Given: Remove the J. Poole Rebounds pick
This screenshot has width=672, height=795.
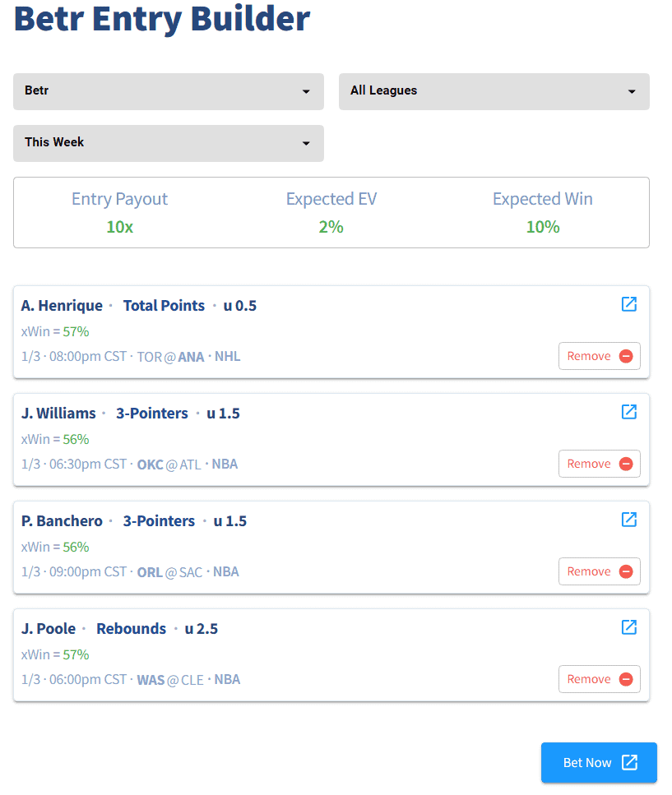Looking at the screenshot, I should click(x=600, y=679).
